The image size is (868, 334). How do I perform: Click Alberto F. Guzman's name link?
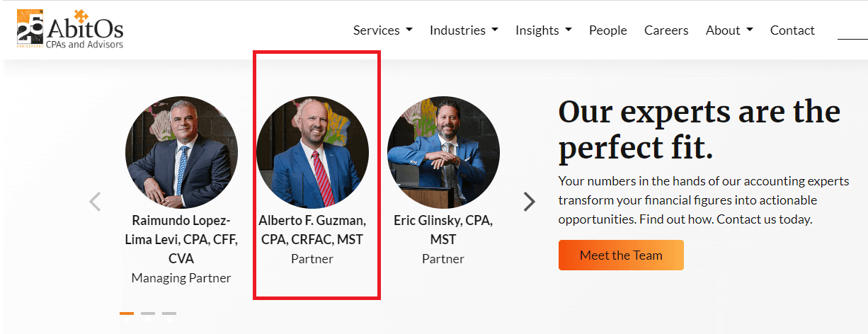(x=312, y=230)
